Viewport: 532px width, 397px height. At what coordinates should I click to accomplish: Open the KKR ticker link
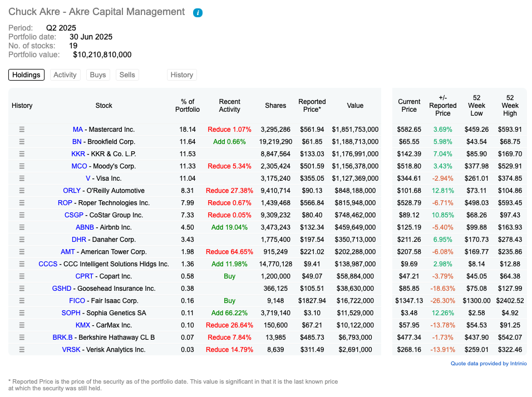click(78, 154)
